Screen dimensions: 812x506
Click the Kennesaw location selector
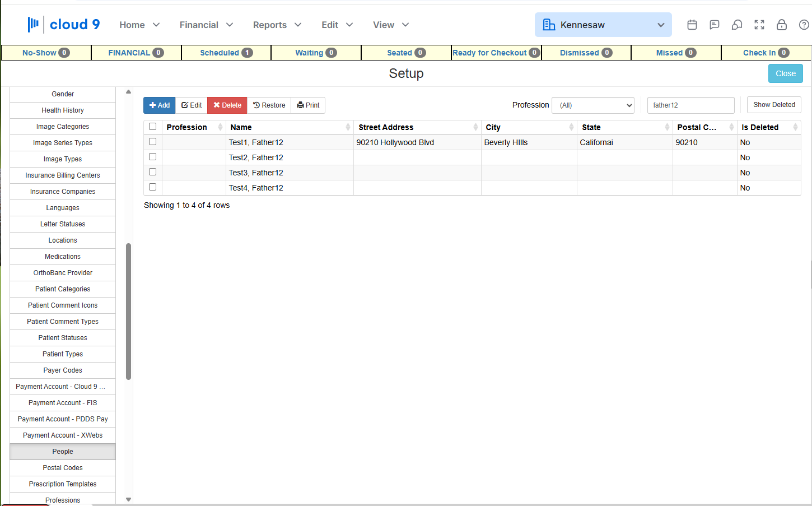click(603, 25)
